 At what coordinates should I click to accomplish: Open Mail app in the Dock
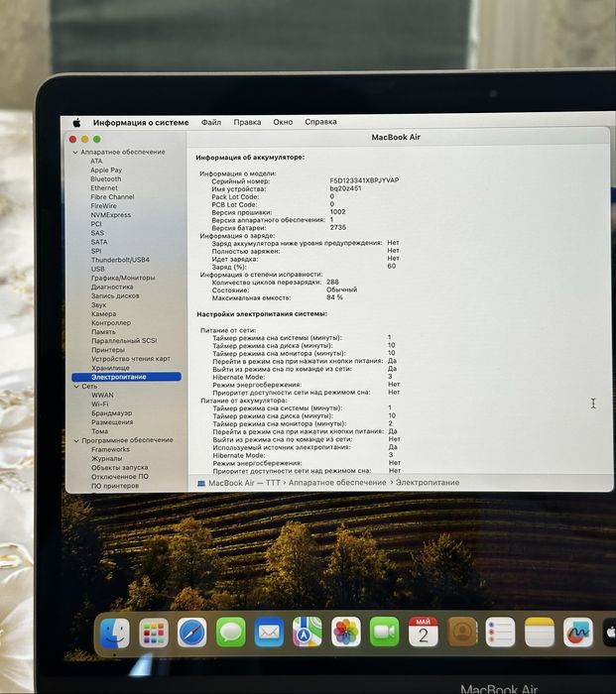pyautogui.click(x=269, y=633)
